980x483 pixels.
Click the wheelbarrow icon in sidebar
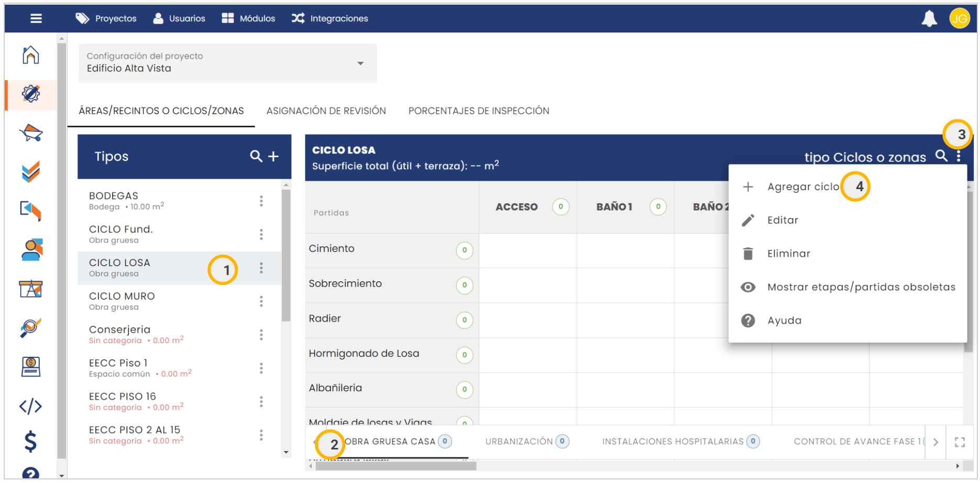(x=31, y=133)
